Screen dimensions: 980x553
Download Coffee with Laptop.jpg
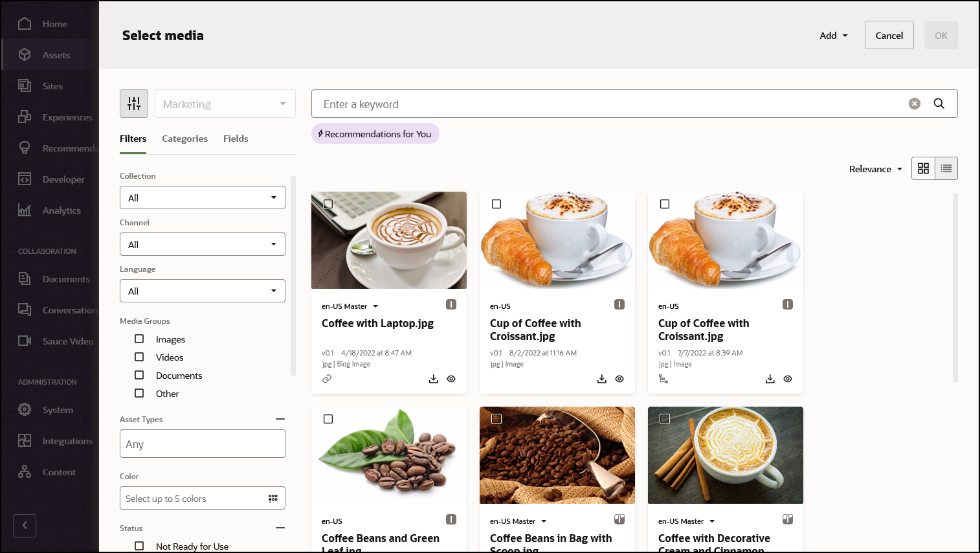click(434, 379)
